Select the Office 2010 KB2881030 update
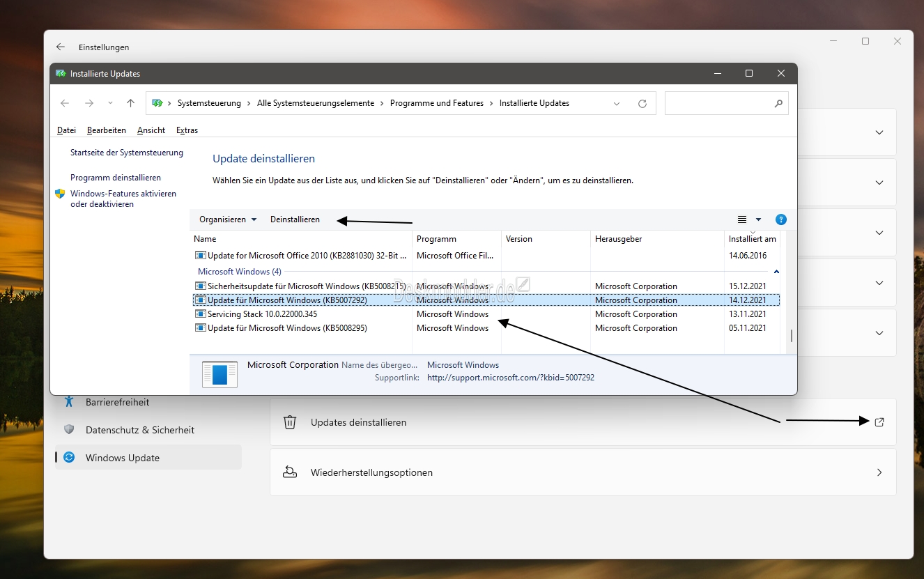This screenshot has width=924, height=579. coord(486,256)
